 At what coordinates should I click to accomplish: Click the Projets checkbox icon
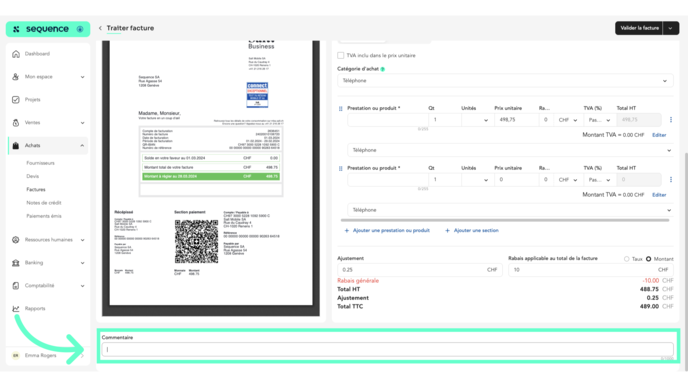point(16,100)
